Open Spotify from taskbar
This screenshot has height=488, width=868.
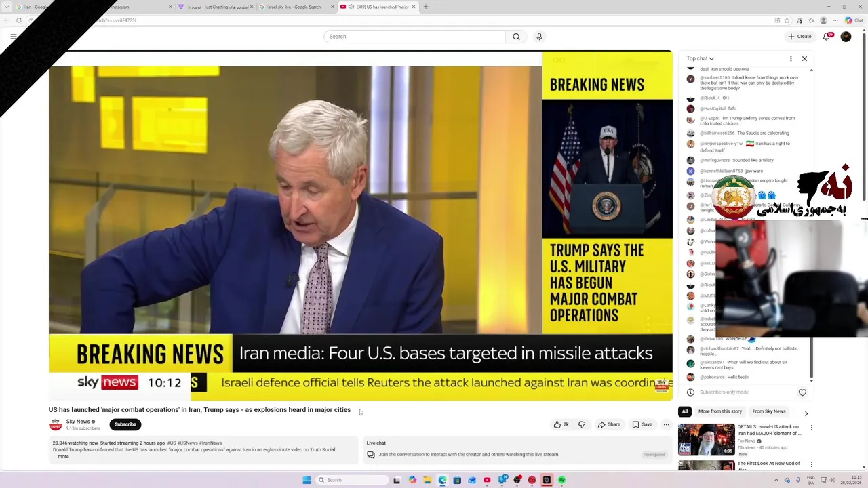561,480
